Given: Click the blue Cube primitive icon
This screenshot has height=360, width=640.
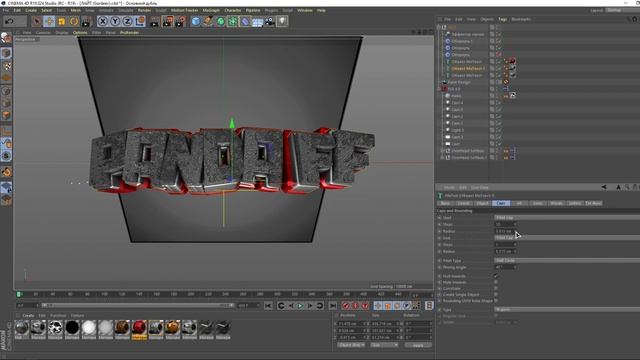Looking at the screenshot, I should pos(196,21).
